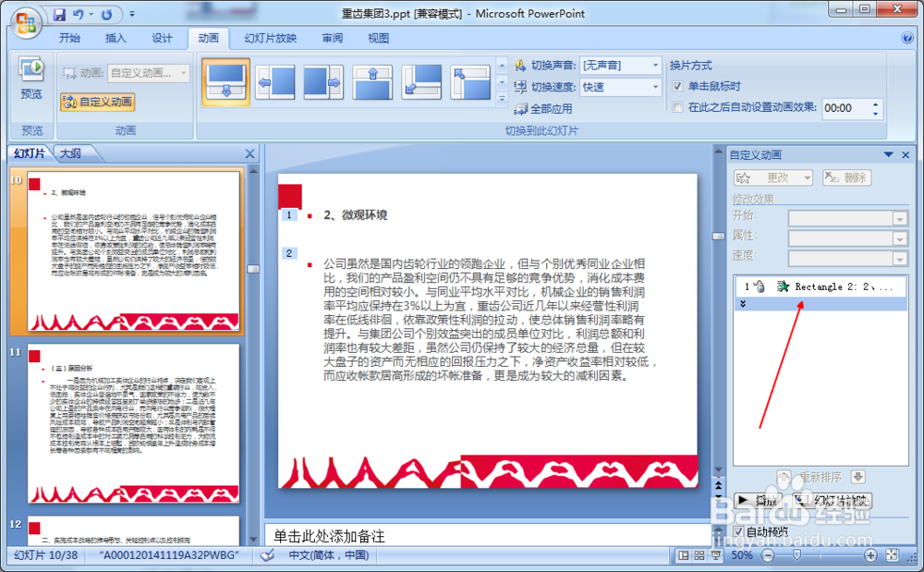
Task: Select the push-left slide transition
Action: 275,82
